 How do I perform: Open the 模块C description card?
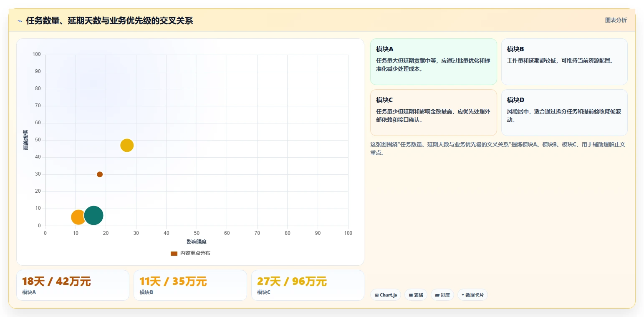pyautogui.click(x=433, y=113)
